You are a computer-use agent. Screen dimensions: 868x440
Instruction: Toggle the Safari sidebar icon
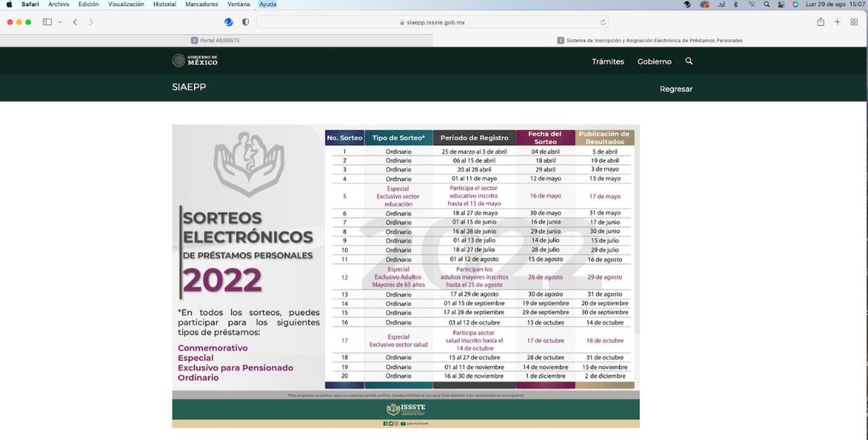click(x=47, y=22)
